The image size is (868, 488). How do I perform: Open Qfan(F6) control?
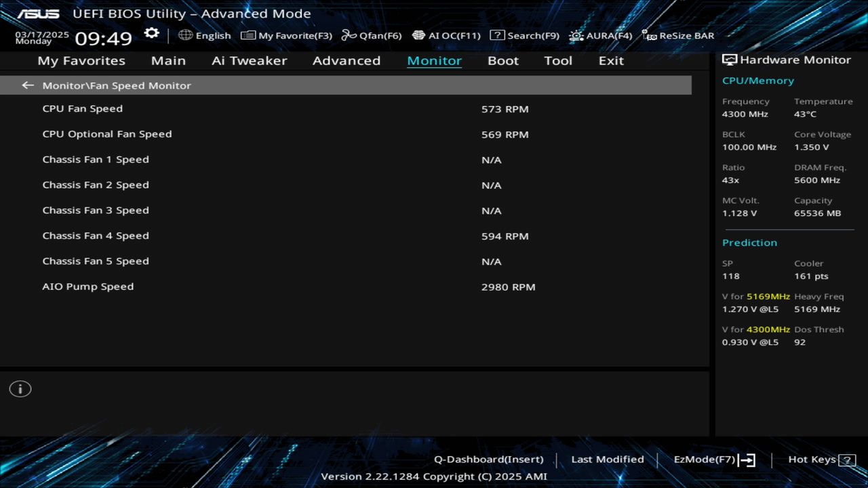(x=372, y=35)
